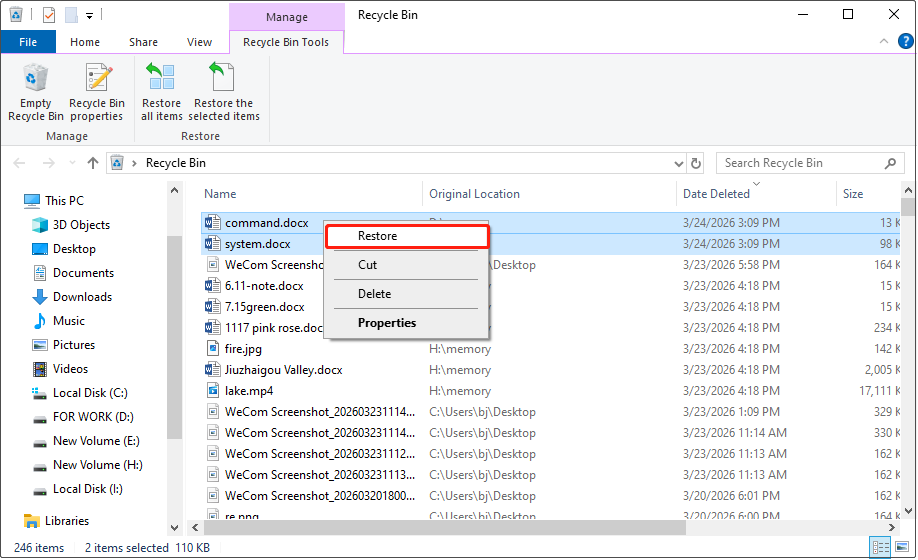This screenshot has width=918, height=560.
Task: Choose Restore in the context menu
Action: tap(406, 236)
